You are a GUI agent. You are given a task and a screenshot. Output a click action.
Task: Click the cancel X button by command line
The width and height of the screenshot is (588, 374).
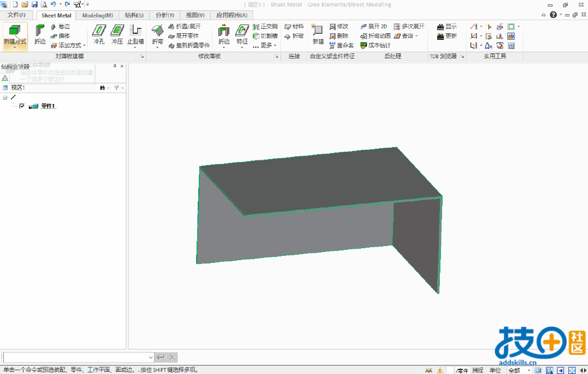coord(172,358)
